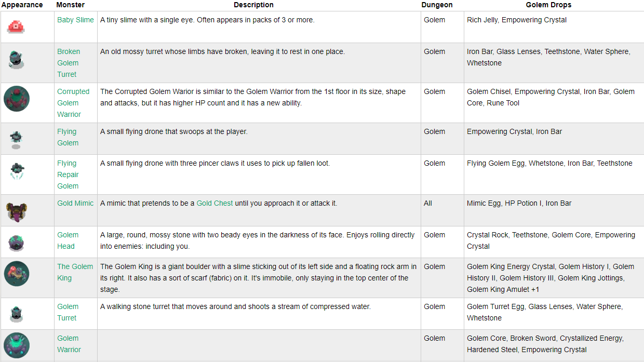
Task: Visit the Golem Head monster page
Action: tap(68, 240)
